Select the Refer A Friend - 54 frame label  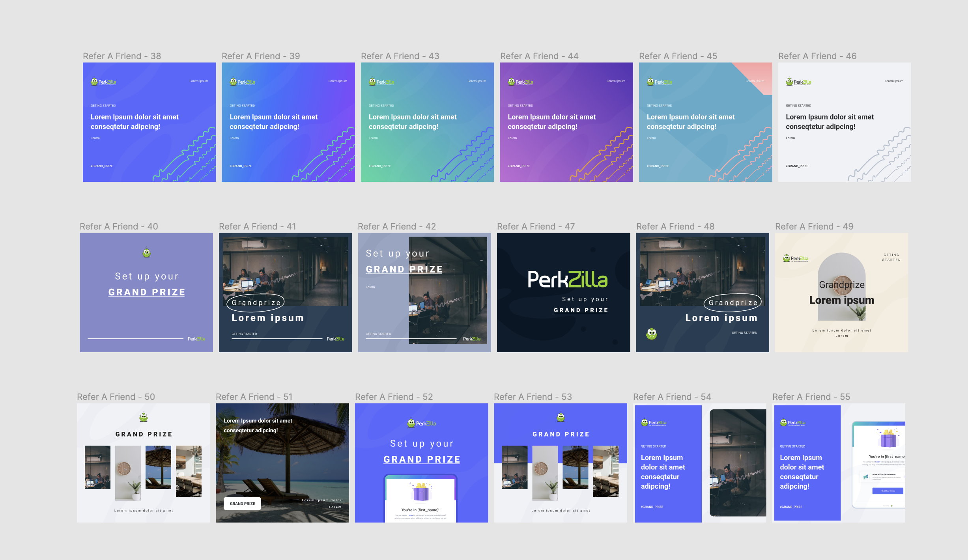click(x=672, y=397)
